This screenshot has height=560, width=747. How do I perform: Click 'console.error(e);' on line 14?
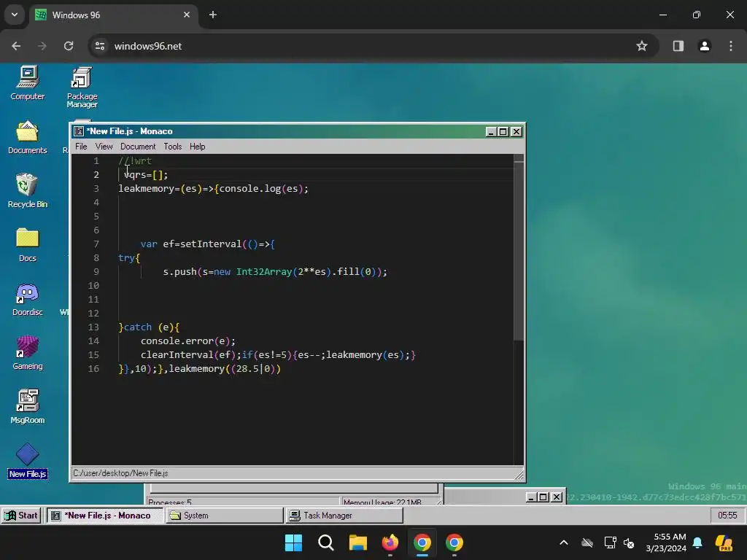click(187, 341)
